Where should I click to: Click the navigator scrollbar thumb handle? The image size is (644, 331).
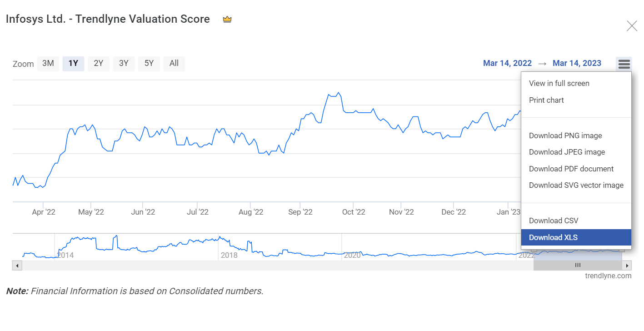pos(578,266)
